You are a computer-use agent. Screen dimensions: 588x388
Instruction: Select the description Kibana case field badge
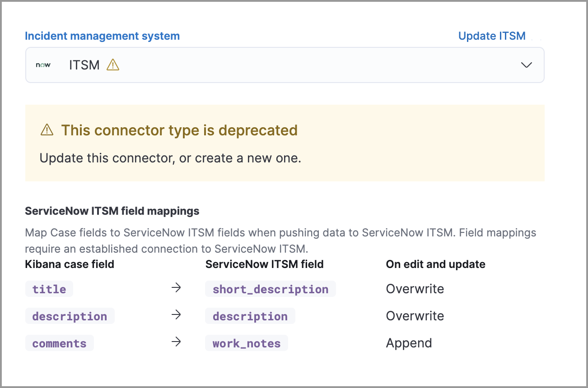tap(70, 316)
